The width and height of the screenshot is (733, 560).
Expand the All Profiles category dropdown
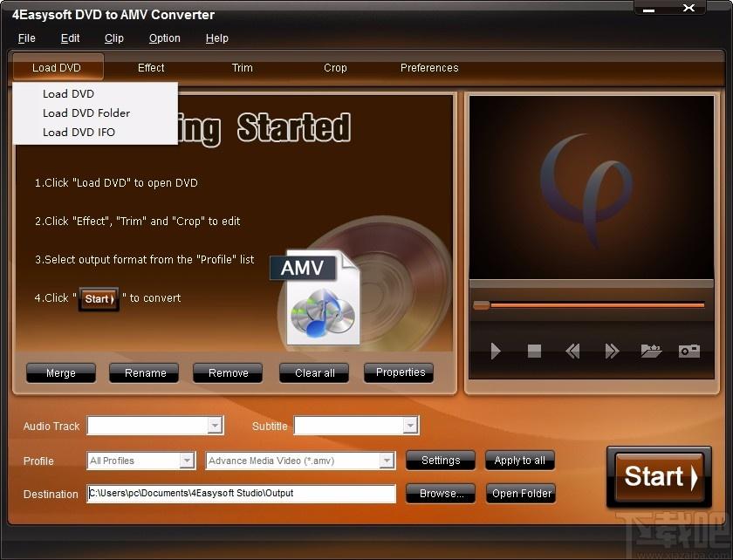click(187, 461)
